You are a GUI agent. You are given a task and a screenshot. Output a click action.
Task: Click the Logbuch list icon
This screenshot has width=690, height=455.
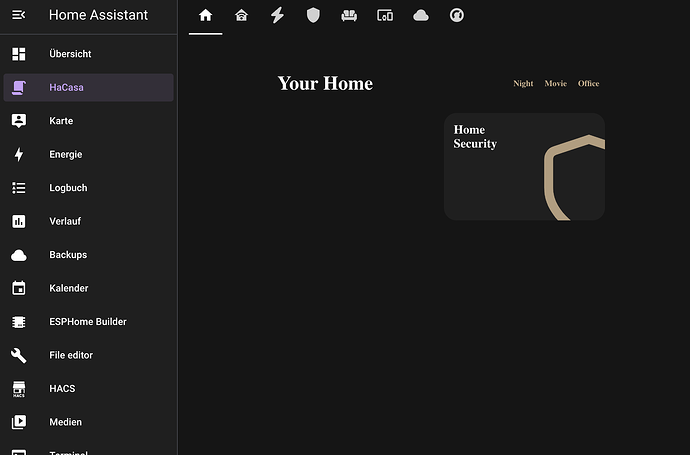pos(18,187)
